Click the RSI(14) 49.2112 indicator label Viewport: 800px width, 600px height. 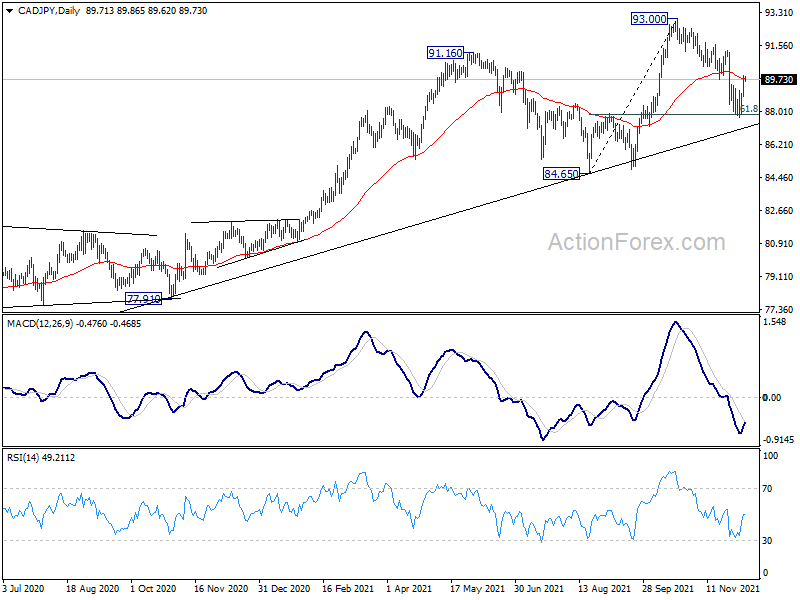(41, 458)
